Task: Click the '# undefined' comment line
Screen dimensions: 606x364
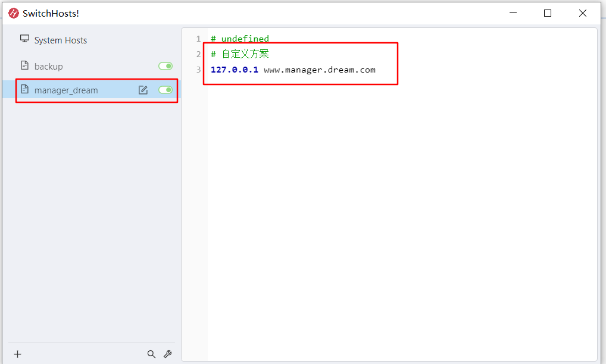Action: pyautogui.click(x=240, y=39)
